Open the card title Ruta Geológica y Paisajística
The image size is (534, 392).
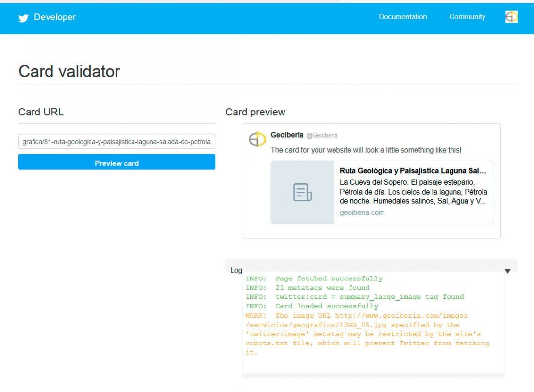point(413,171)
